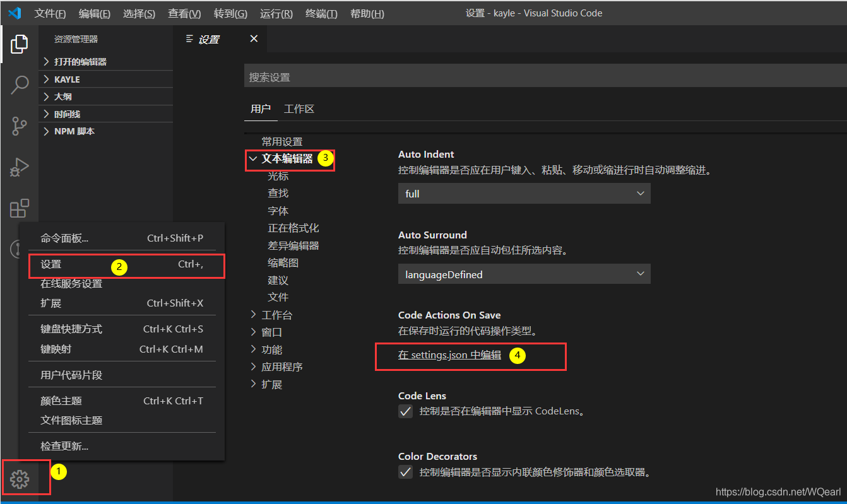This screenshot has height=504, width=847.
Task: Choose 键盘快捷方式 from the gear menu
Action: [x=122, y=329]
